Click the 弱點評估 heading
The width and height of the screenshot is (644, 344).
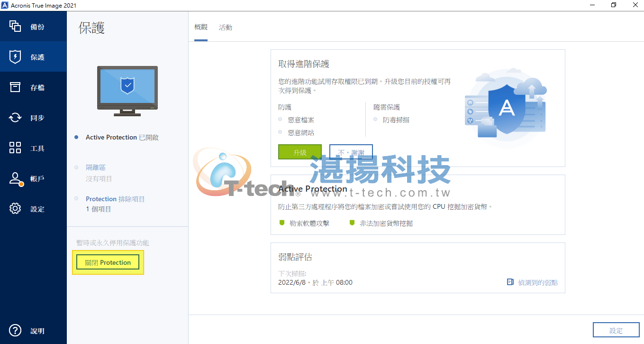pos(295,257)
